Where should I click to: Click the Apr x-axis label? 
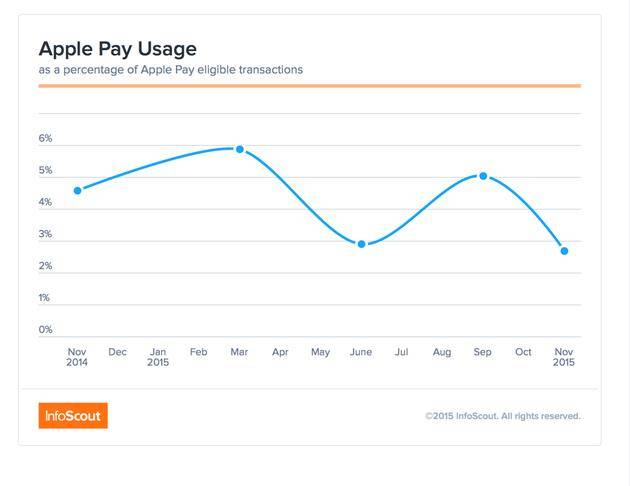click(x=280, y=352)
